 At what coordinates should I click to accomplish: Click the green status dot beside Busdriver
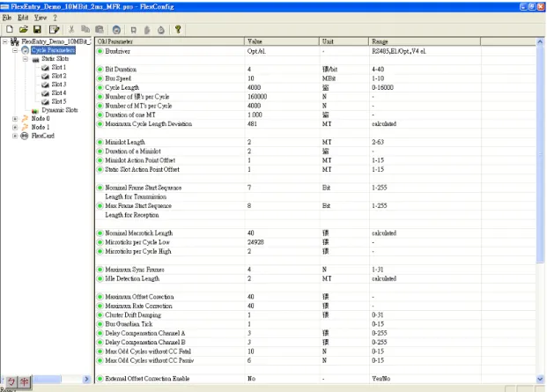click(x=100, y=51)
